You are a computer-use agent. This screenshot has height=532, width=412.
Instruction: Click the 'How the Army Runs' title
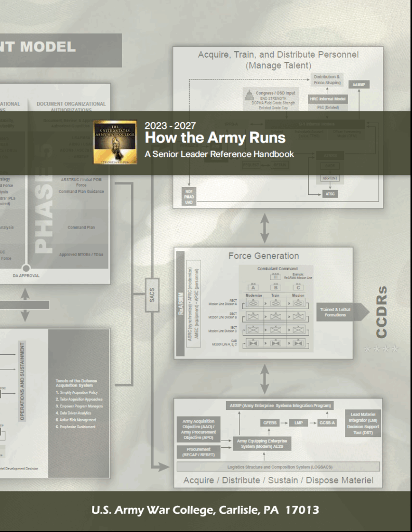(x=215, y=138)
